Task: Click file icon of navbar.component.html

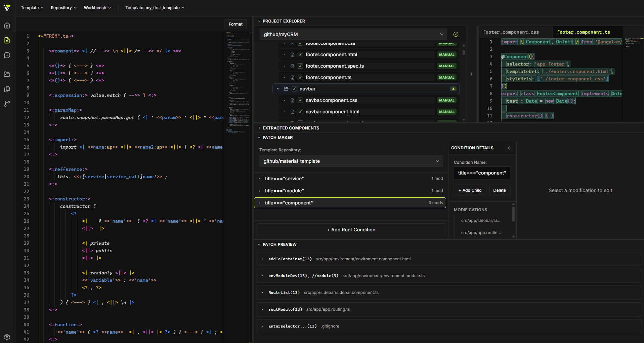Action: [x=292, y=112]
